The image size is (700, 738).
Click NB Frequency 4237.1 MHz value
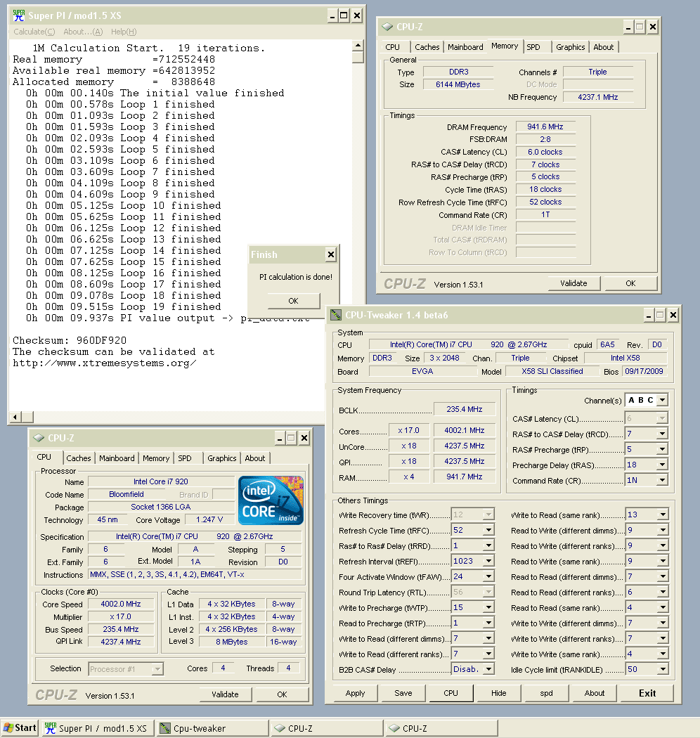(x=598, y=97)
